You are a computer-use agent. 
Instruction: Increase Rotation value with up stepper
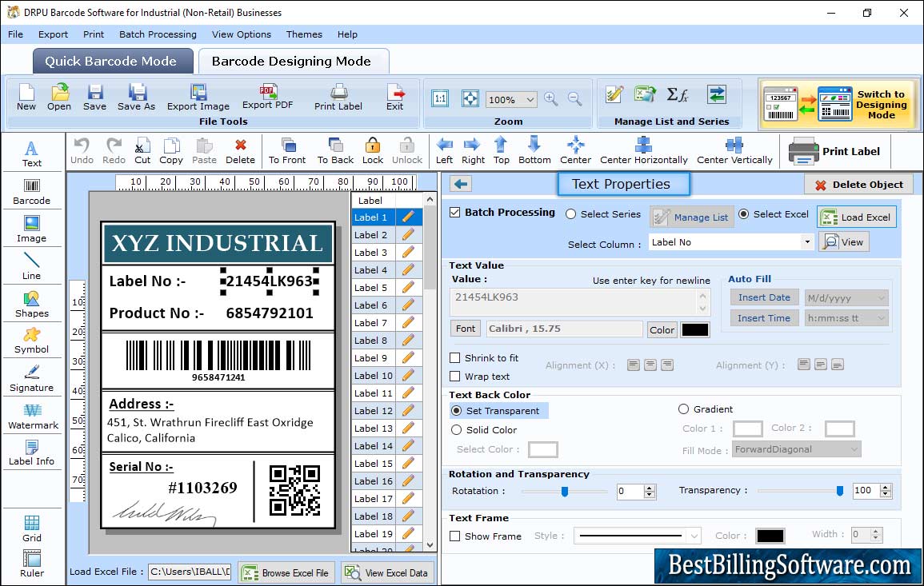pyautogui.click(x=650, y=488)
